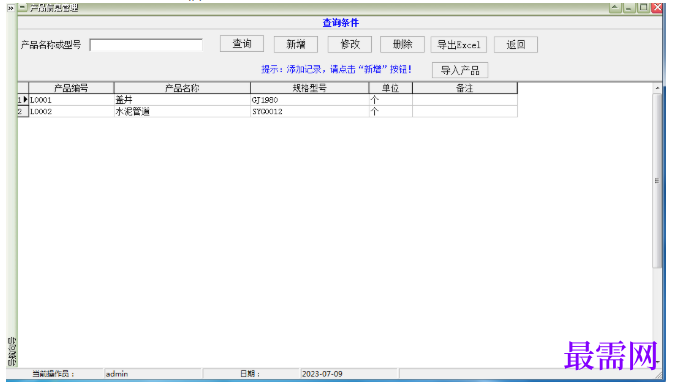Maximize the 产品 management window

point(643,7)
